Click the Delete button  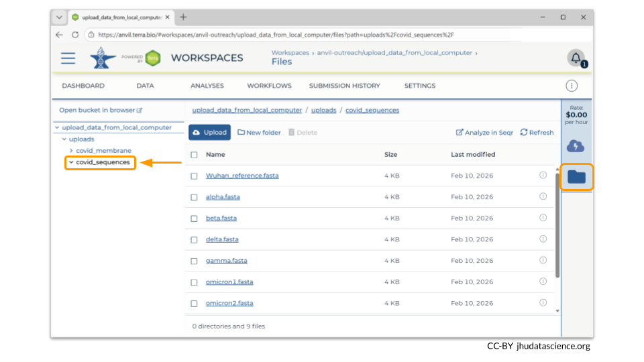pyautogui.click(x=303, y=133)
